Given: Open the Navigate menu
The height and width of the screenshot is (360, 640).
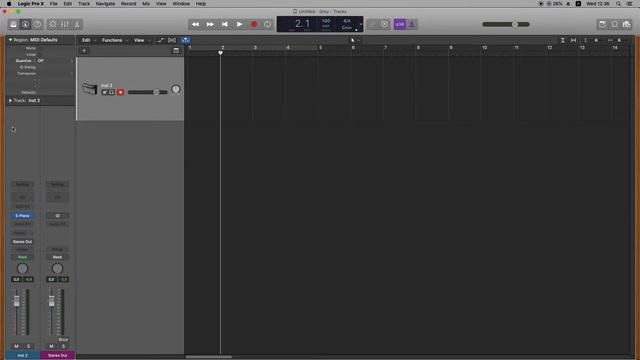Looking at the screenshot, I should (105, 4).
